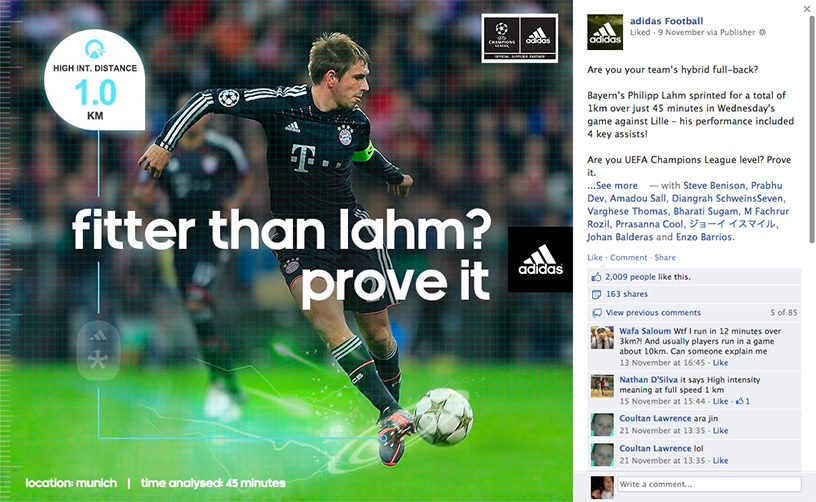Click the sidebar vertical scrollbar
The image size is (816, 502).
point(812,129)
